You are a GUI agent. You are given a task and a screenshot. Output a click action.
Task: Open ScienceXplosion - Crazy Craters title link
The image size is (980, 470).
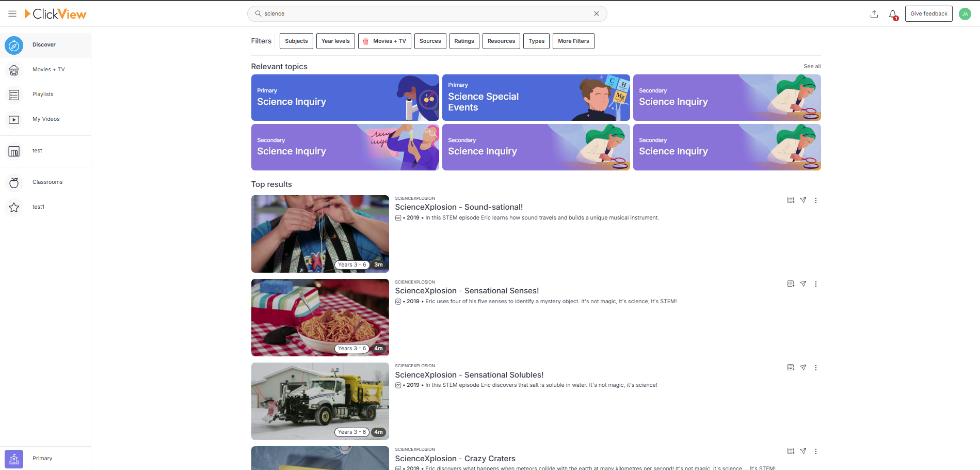tap(455, 459)
